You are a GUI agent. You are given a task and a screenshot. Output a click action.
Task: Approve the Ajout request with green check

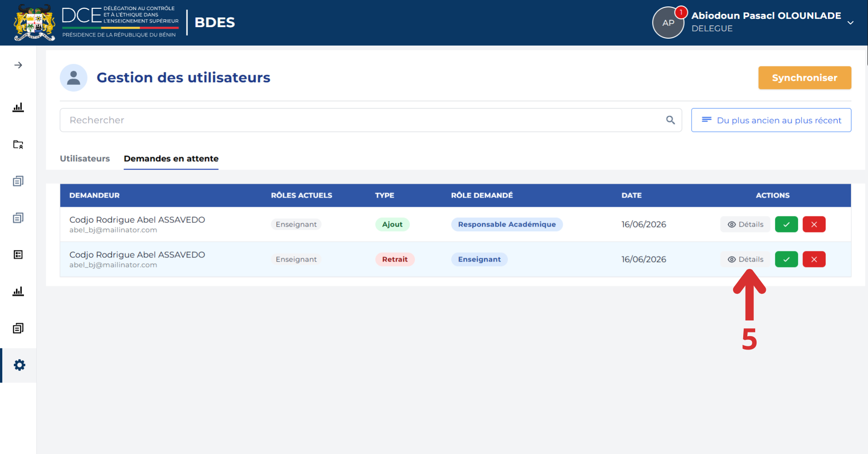[x=786, y=224]
